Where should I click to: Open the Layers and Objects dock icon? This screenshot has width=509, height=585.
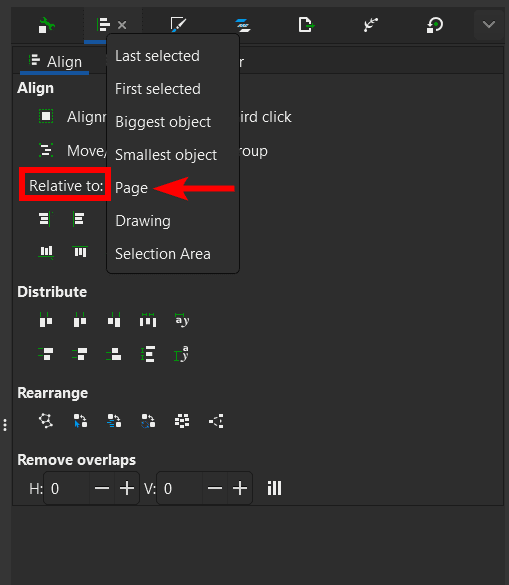pos(243,25)
